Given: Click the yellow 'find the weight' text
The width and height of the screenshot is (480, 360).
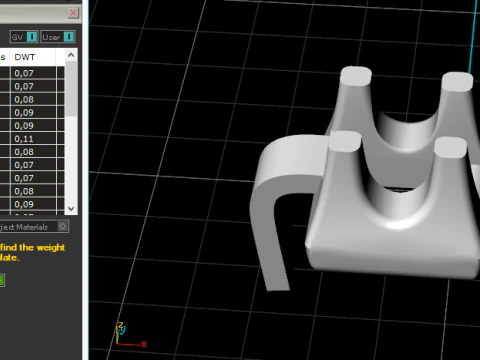Looking at the screenshot, I should [x=32, y=248].
